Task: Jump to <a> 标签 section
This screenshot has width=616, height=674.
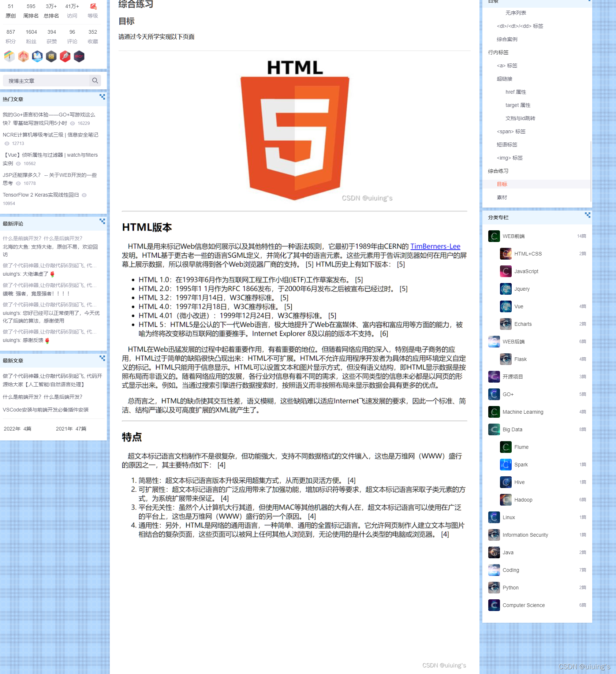Action: coord(507,66)
